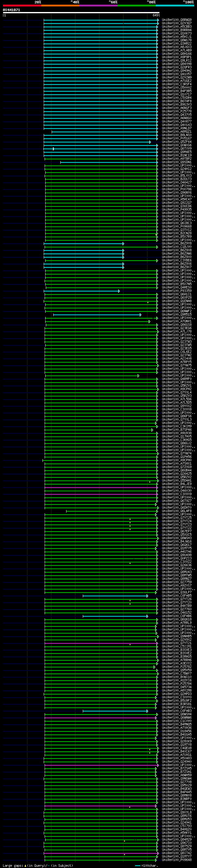The width and height of the screenshot is (197, 868).
Task: Select hit label UniRef100_Q10717
Action: [x=177, y=94]
